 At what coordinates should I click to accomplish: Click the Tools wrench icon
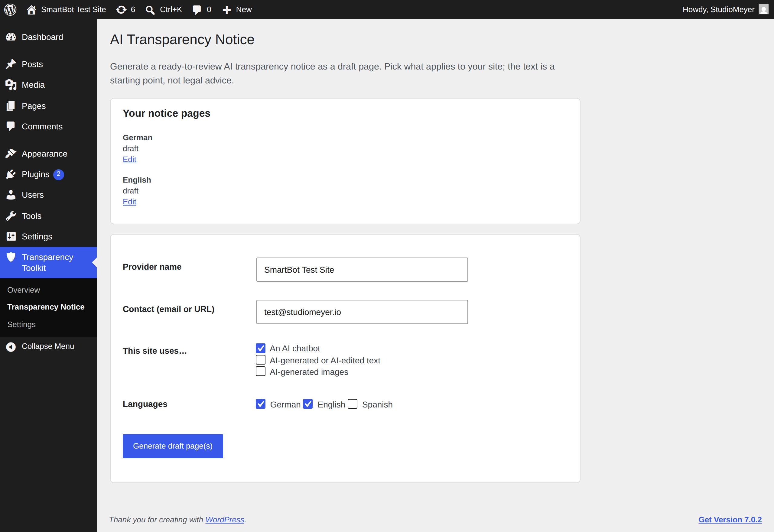pos(11,216)
